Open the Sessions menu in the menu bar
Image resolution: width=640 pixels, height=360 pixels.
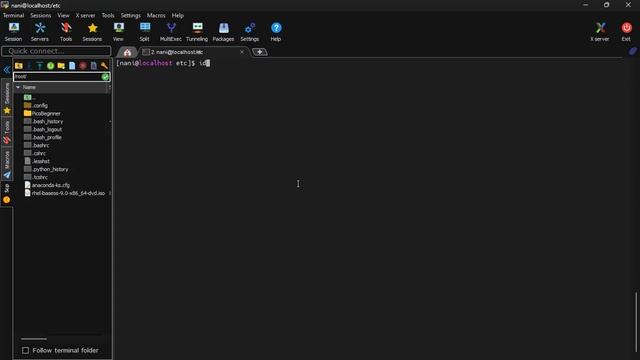40,16
